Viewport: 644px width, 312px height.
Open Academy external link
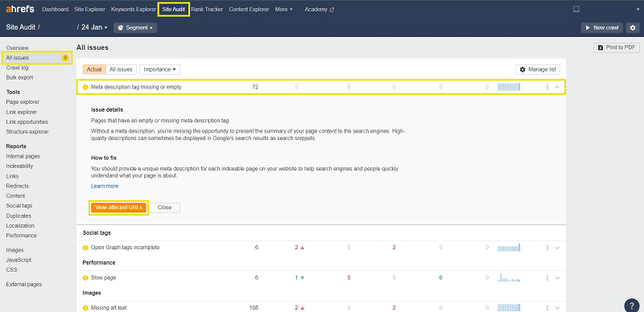(x=319, y=10)
